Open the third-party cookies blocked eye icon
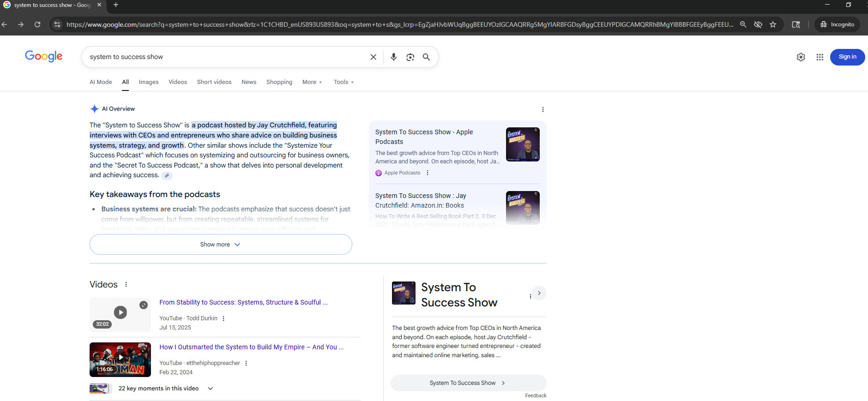Viewport: 868px width, 401px height. (x=758, y=24)
